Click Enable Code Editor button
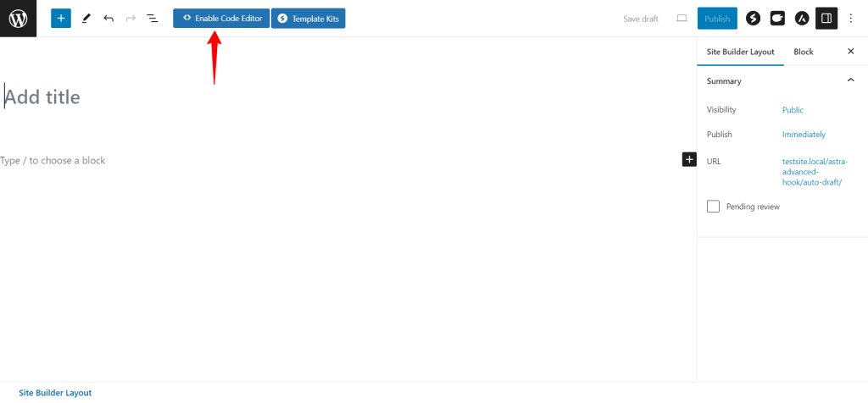The height and width of the screenshot is (403, 868). tap(221, 19)
